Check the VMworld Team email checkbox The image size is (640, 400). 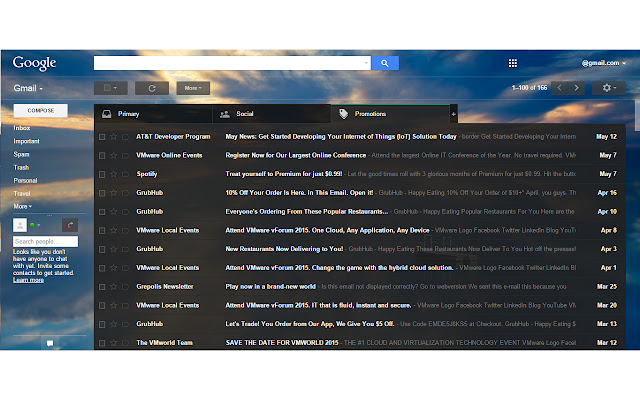[102, 343]
